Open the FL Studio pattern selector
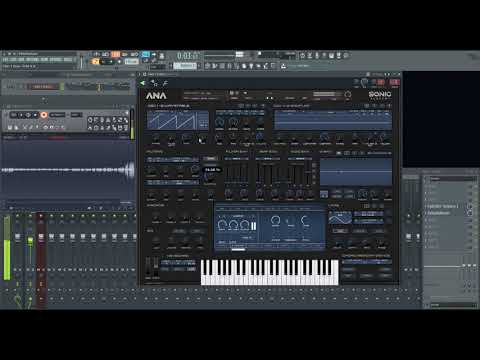480x360 pixels. click(x=185, y=66)
